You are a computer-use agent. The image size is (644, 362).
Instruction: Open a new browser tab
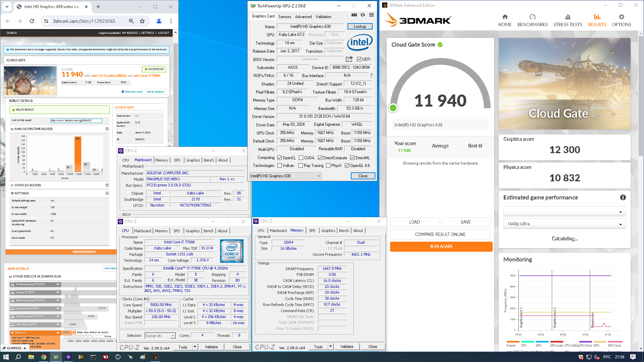coord(98,7)
